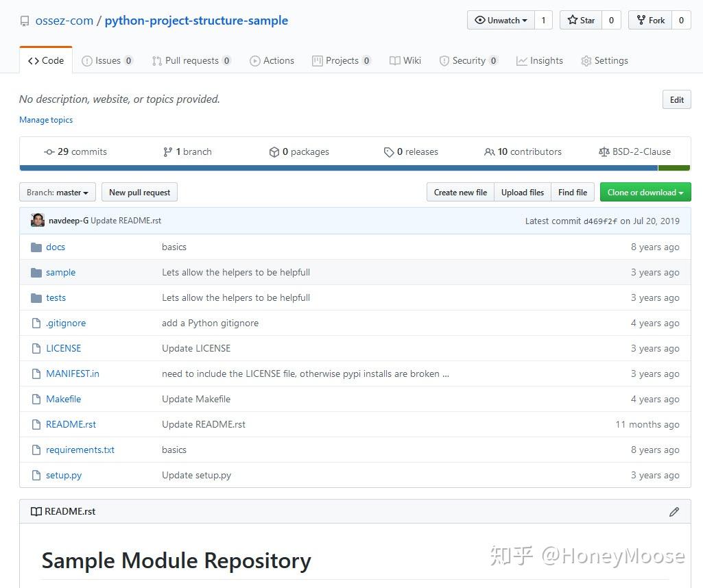The image size is (703, 588).
Task: Click Create new file button
Action: pyautogui.click(x=460, y=192)
